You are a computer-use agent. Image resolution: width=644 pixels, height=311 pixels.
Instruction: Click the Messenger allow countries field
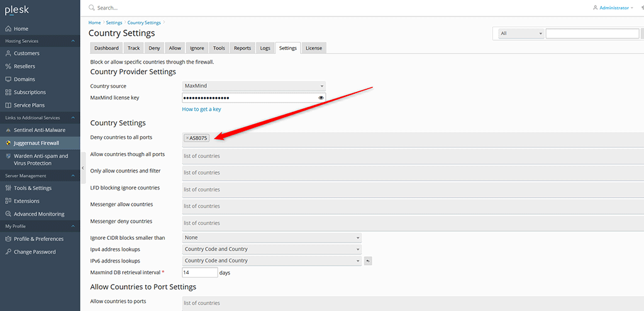click(x=413, y=206)
